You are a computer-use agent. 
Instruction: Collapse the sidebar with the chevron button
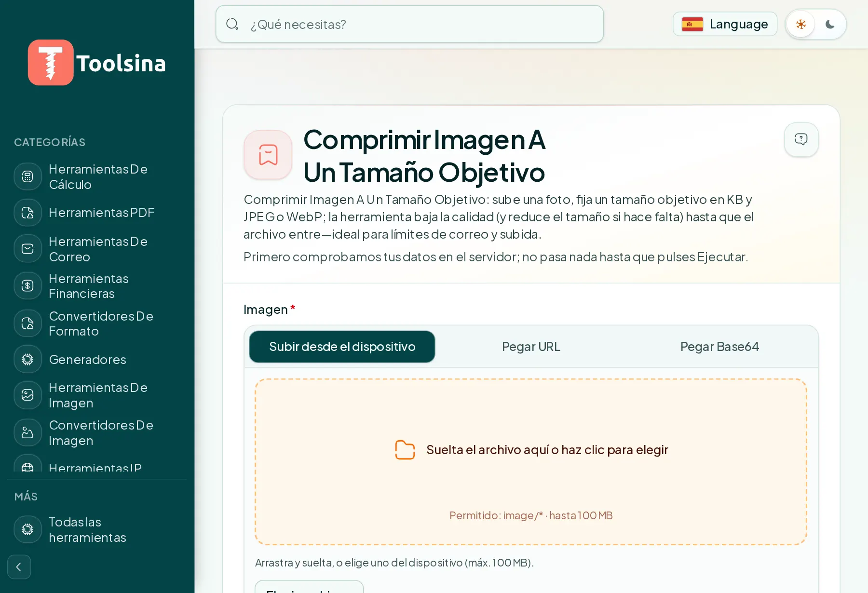click(x=19, y=567)
